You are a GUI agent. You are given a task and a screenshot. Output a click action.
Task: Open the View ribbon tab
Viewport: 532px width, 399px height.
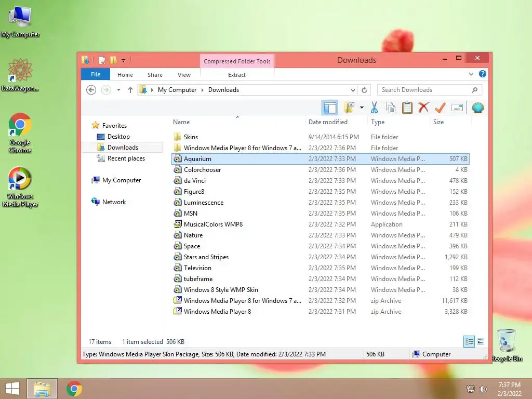[x=184, y=75]
